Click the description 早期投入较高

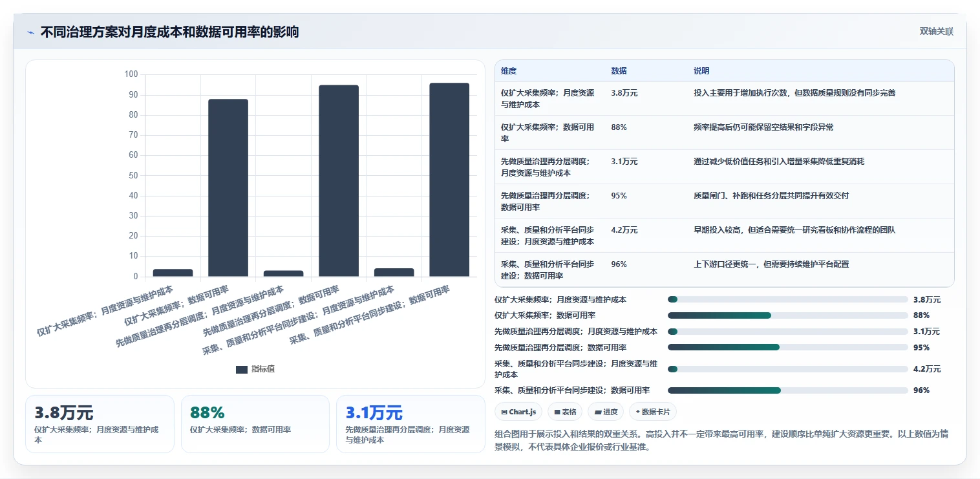point(794,230)
